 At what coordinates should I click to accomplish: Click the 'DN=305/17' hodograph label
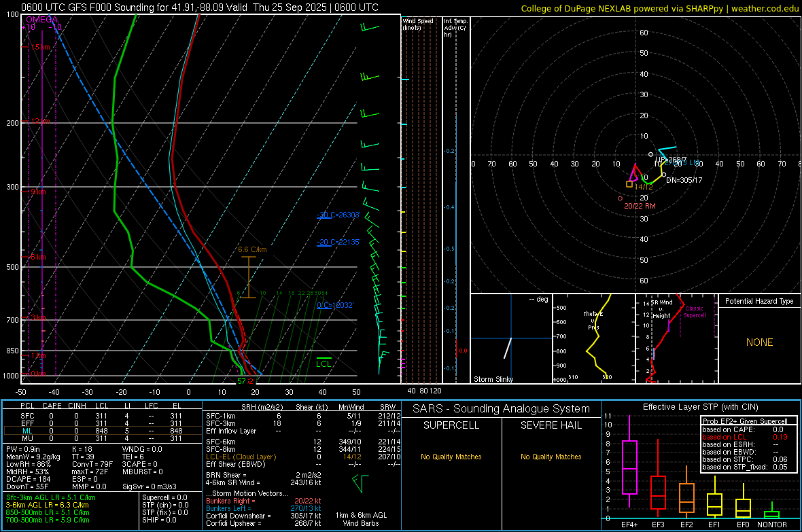[684, 180]
